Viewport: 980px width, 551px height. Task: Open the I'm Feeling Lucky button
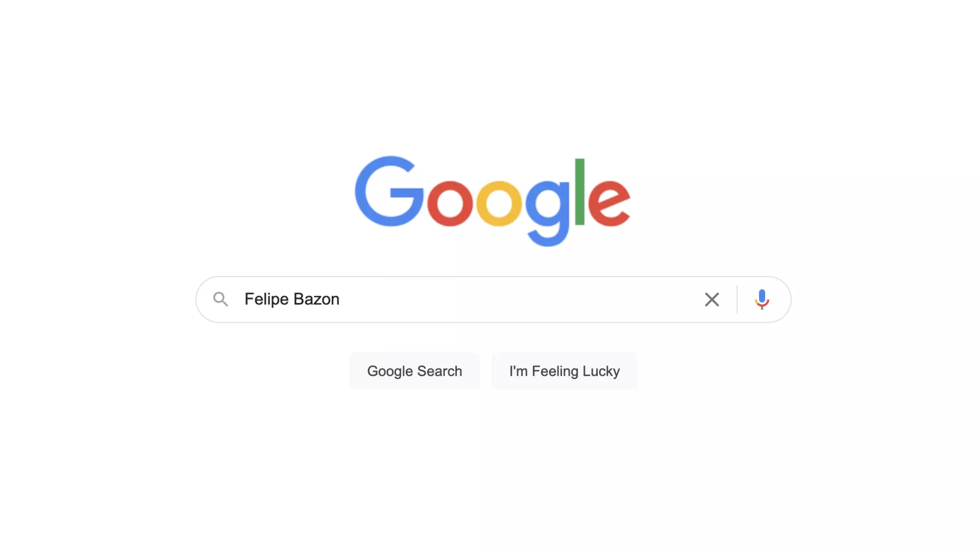(x=564, y=371)
